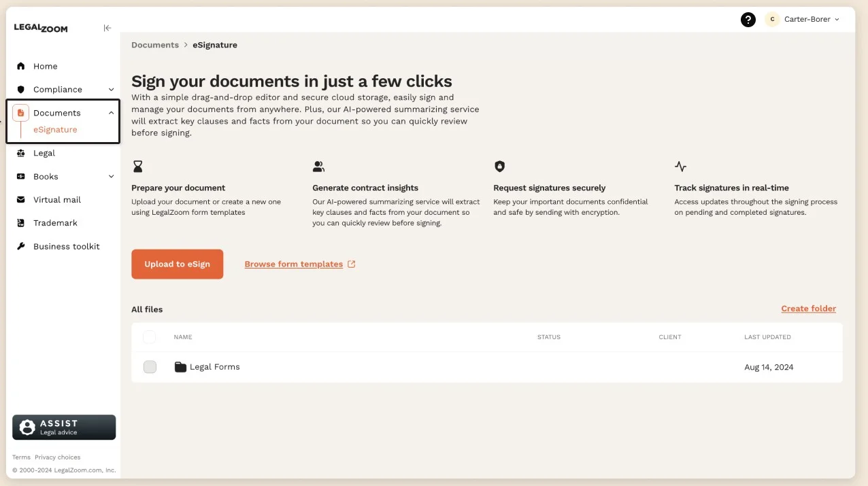Screen dimensions: 868x486
Task: Open the Assist Legal advice button
Action: click(64, 428)
